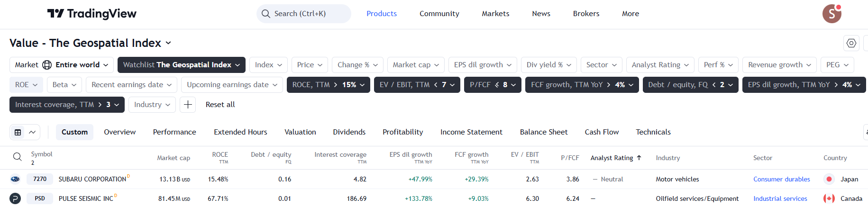Edit the Debt / equity, FQ < 2 filter

tap(691, 85)
